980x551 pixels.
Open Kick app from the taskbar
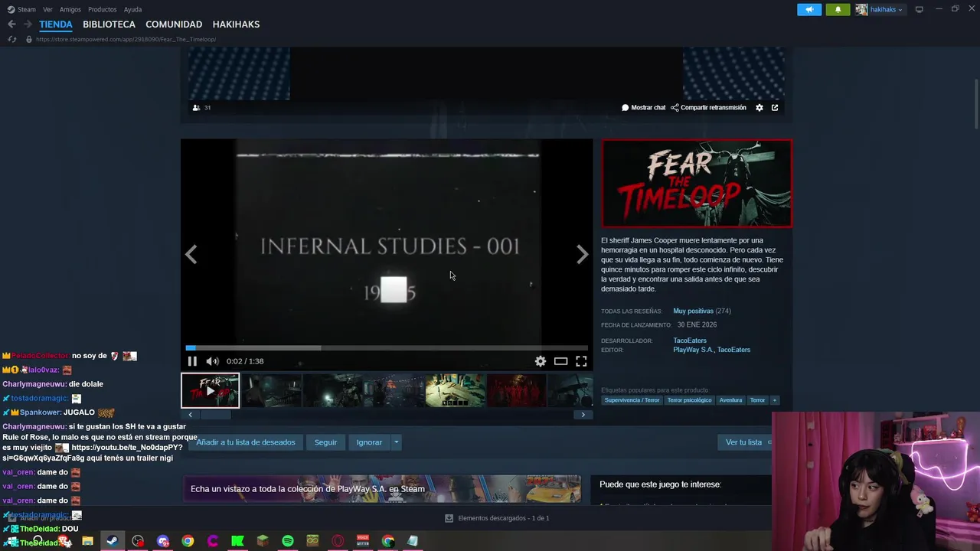point(237,541)
